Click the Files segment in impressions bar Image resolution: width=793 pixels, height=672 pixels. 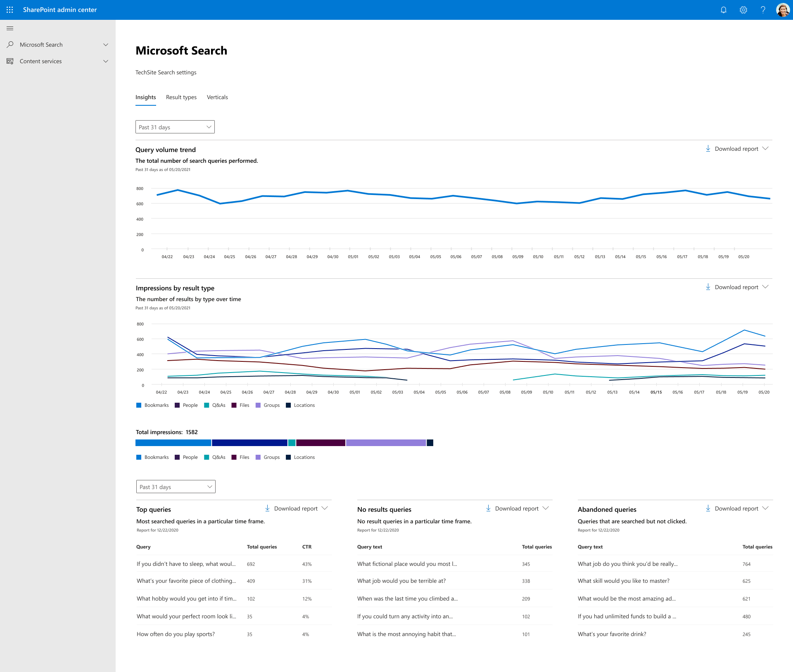click(320, 442)
